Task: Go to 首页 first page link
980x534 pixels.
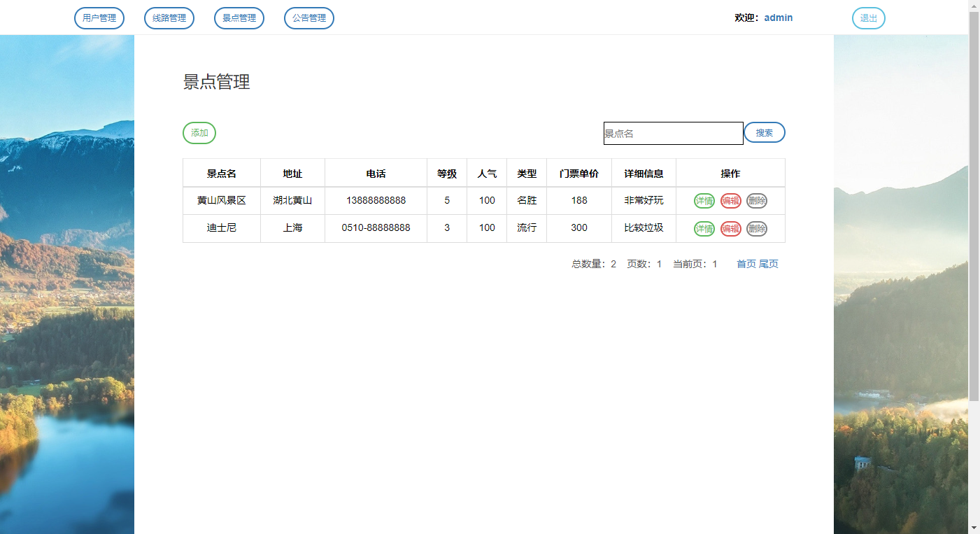Action: 746,264
